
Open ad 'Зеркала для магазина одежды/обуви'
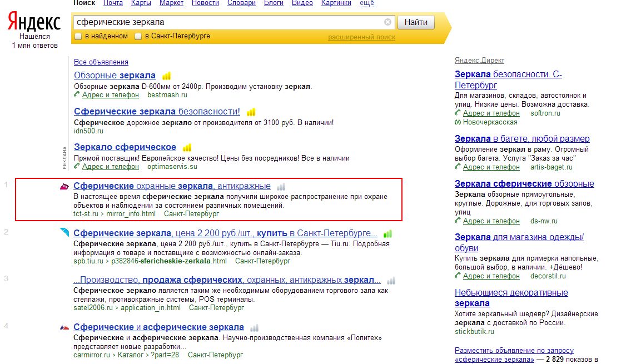[519, 242]
